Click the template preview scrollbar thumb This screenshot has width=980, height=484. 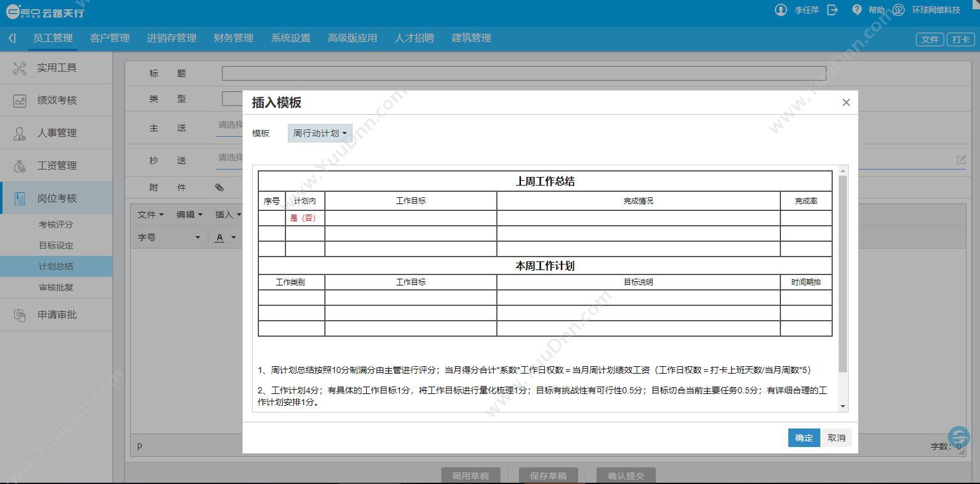843,274
